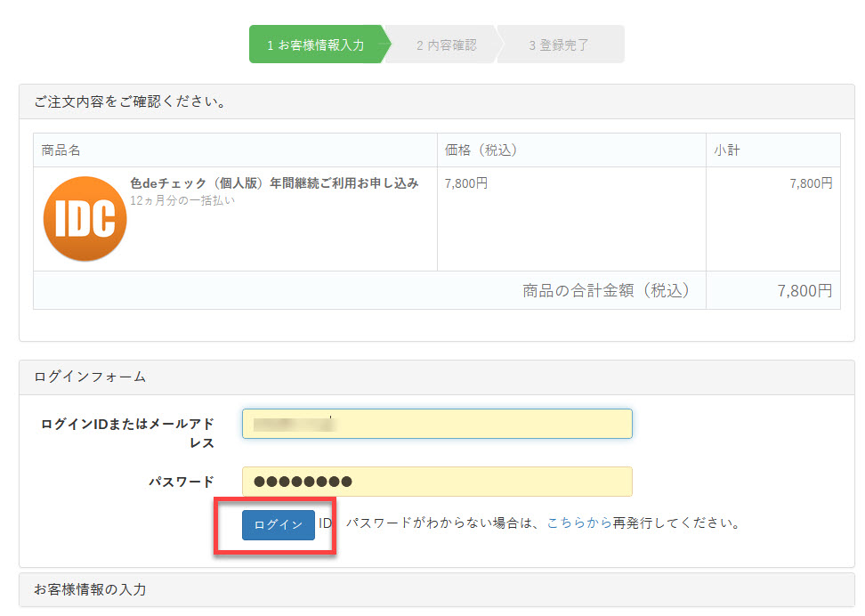Click the ログインIDまたはメールアドレス field label
The width and height of the screenshot is (865, 616).
(127, 433)
